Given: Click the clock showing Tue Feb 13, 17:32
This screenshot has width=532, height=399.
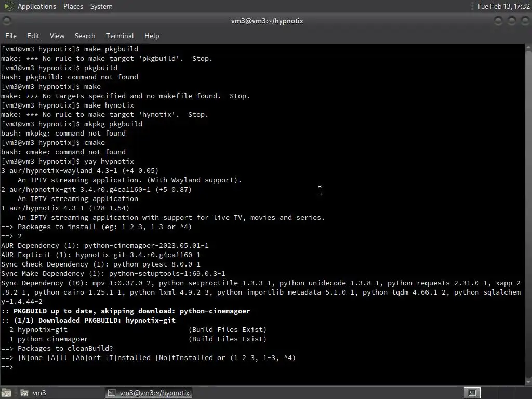Looking at the screenshot, I should tap(503, 6).
